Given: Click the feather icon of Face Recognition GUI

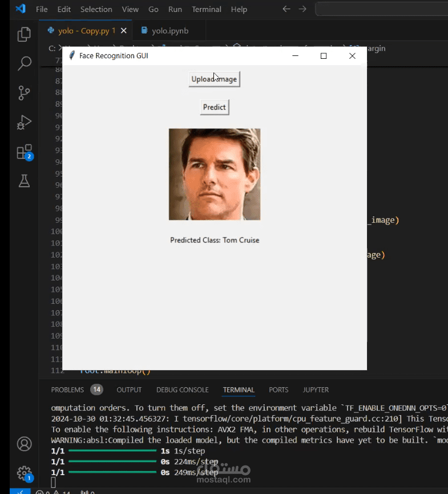Looking at the screenshot, I should coord(72,55).
